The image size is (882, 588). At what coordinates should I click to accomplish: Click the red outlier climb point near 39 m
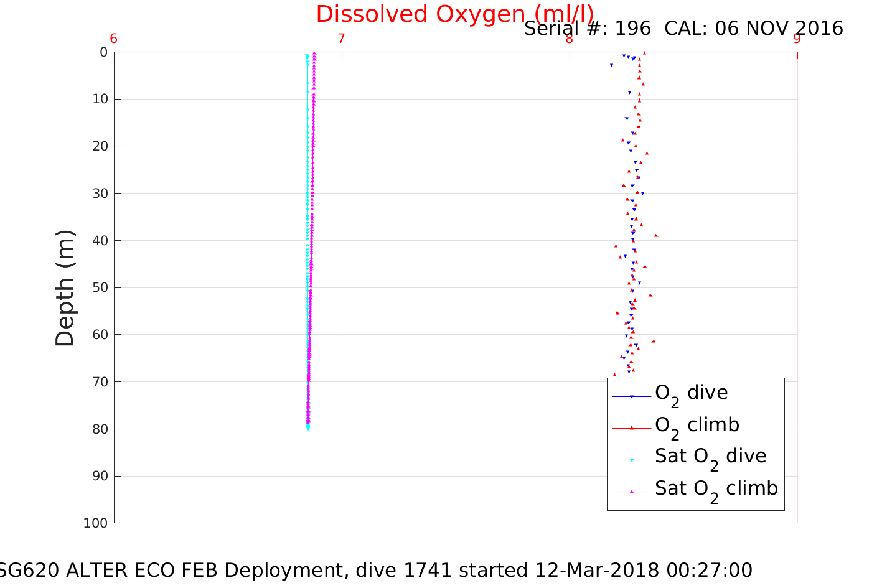pyautogui.click(x=656, y=235)
